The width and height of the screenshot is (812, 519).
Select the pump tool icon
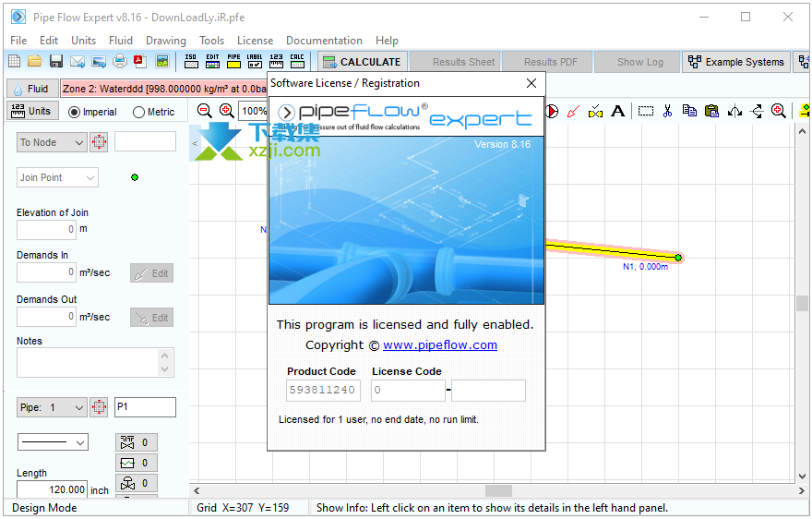pos(552,111)
